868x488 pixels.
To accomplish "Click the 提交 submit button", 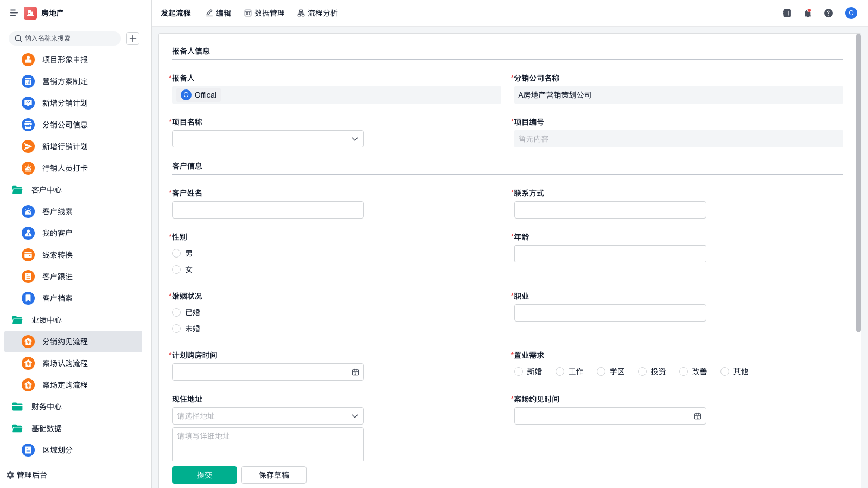I will pos(204,474).
